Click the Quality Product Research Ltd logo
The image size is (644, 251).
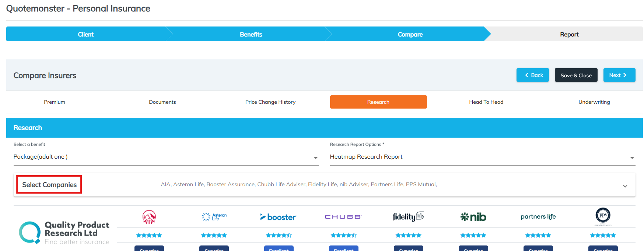pyautogui.click(x=64, y=233)
